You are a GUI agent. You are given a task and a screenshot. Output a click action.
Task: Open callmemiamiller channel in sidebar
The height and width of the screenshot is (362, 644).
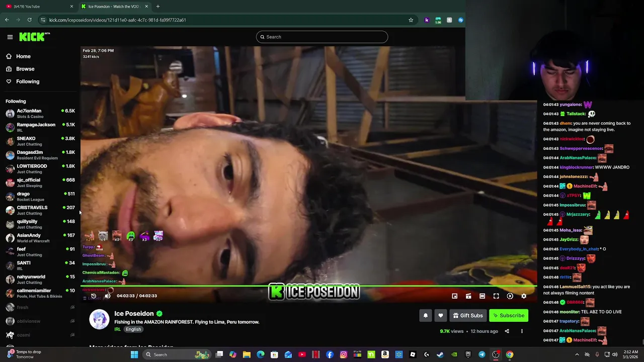(40, 293)
